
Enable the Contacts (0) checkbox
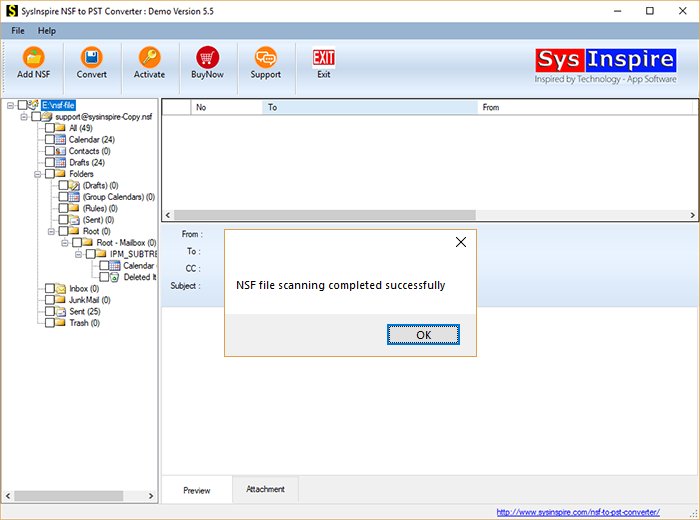click(x=50, y=151)
